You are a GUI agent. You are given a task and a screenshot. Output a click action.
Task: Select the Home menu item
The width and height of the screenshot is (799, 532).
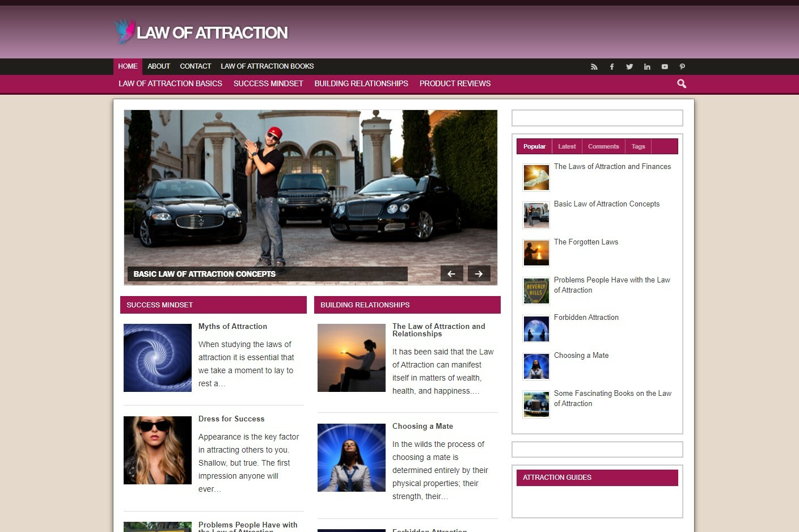point(128,66)
